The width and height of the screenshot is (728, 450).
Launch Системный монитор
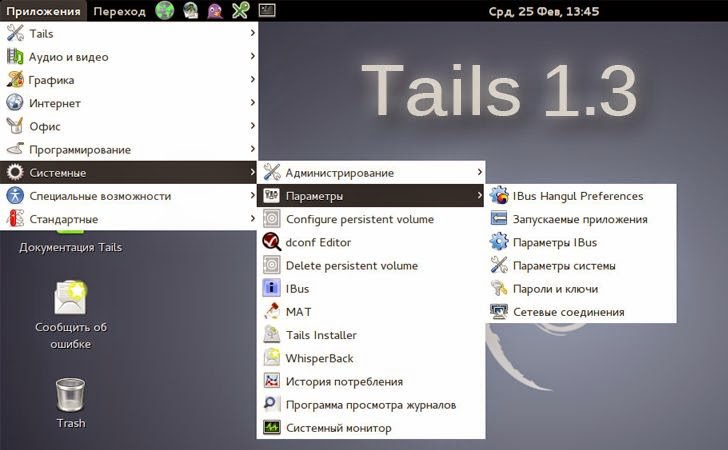tap(371, 428)
